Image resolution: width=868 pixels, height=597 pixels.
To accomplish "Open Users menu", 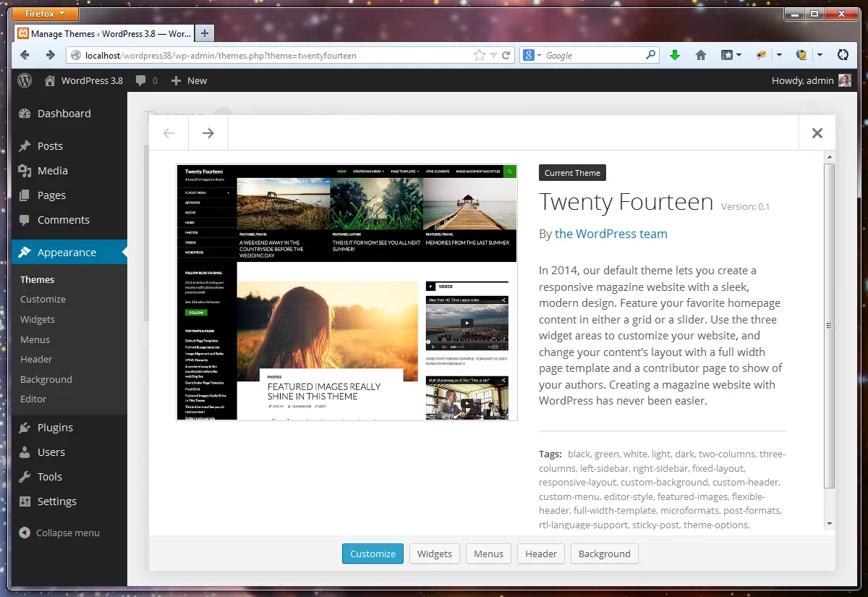I will [69, 452].
